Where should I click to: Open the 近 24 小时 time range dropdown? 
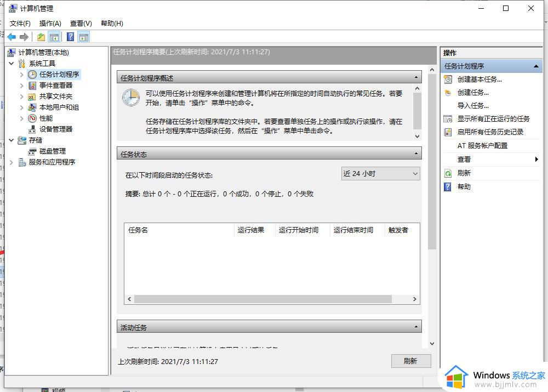pos(381,174)
